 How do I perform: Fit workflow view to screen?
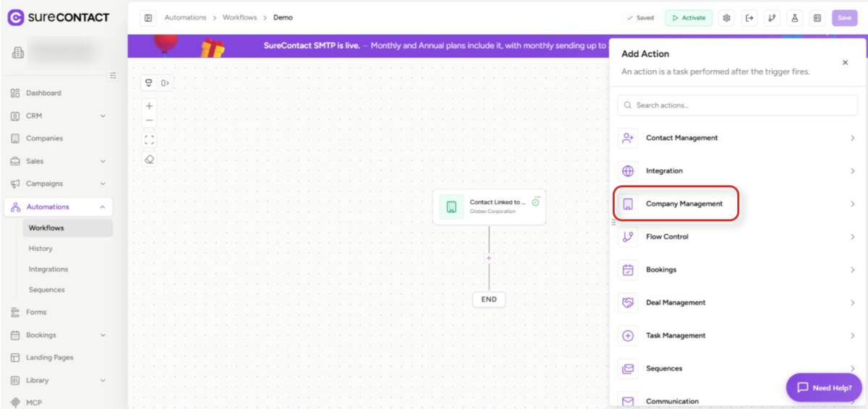click(x=149, y=139)
